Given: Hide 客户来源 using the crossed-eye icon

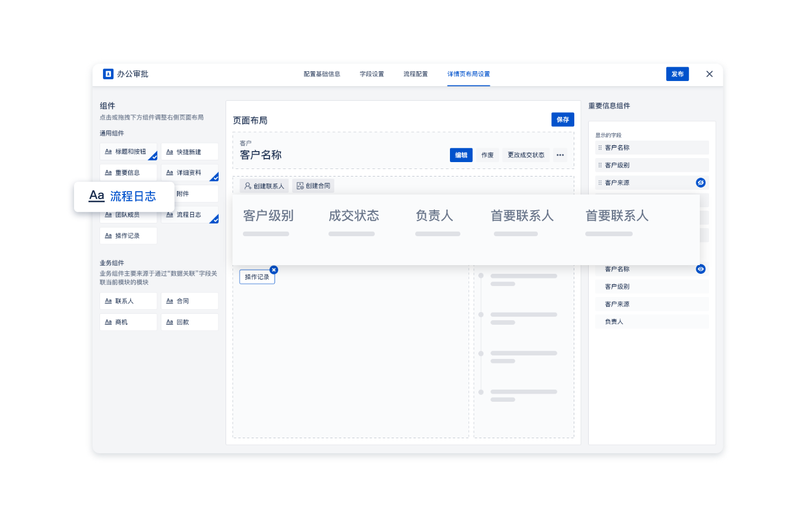Looking at the screenshot, I should click(700, 183).
